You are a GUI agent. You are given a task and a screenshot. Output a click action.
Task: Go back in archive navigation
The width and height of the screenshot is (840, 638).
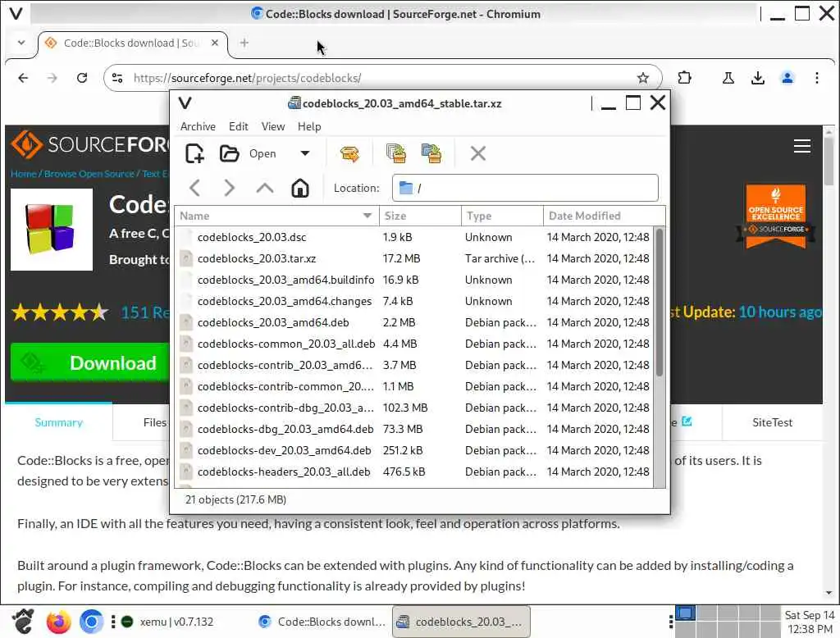coord(195,188)
